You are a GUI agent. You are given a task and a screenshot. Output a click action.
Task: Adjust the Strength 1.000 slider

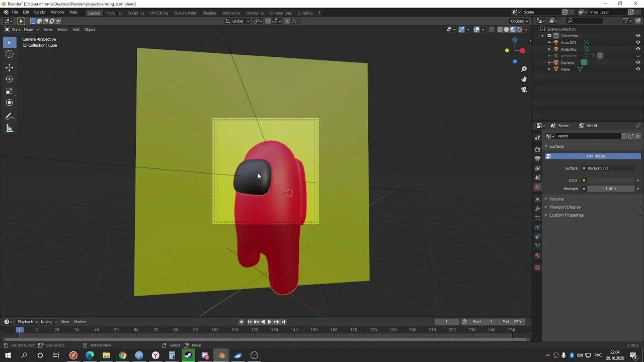click(x=611, y=189)
